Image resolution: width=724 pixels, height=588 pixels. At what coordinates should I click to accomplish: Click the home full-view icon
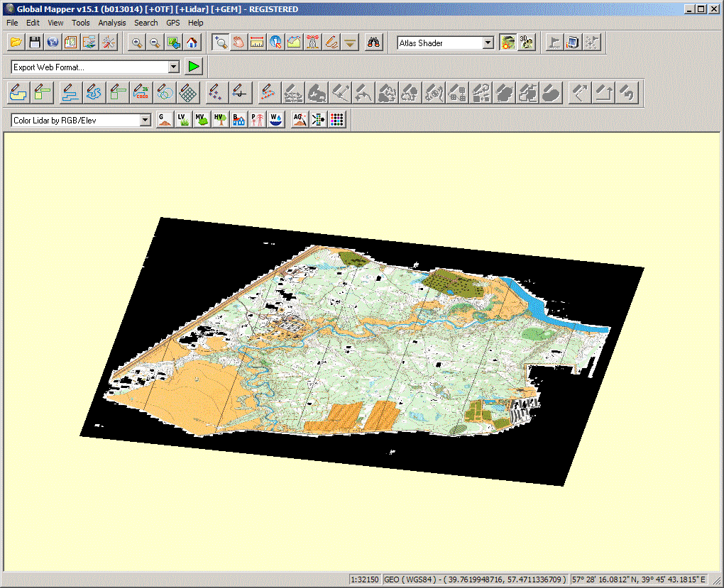[192, 43]
